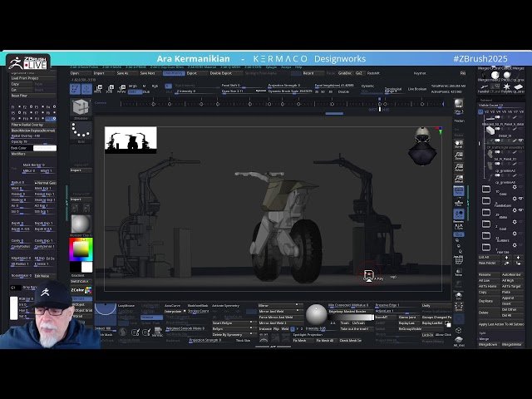Viewport: 532px width, 399px height.
Task: Click the move subtool down arrow
Action: (x=518, y=258)
